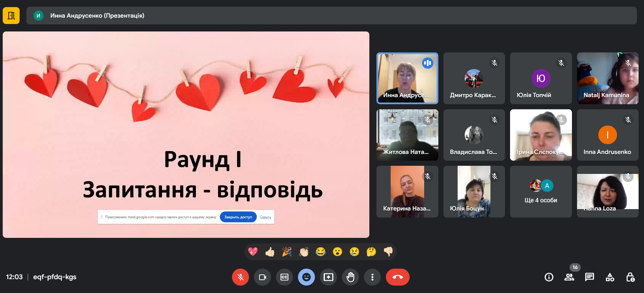Open the meeting details info icon
The image size is (644, 293).
549,277
